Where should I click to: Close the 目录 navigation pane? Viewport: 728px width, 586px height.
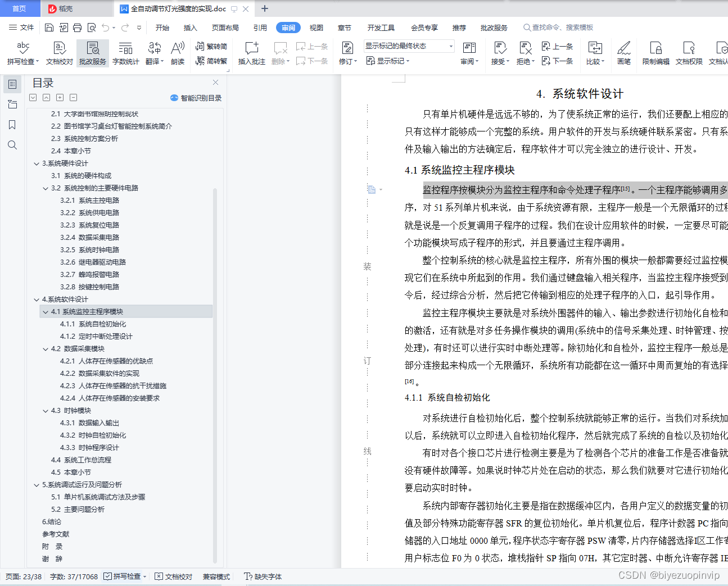(x=215, y=82)
